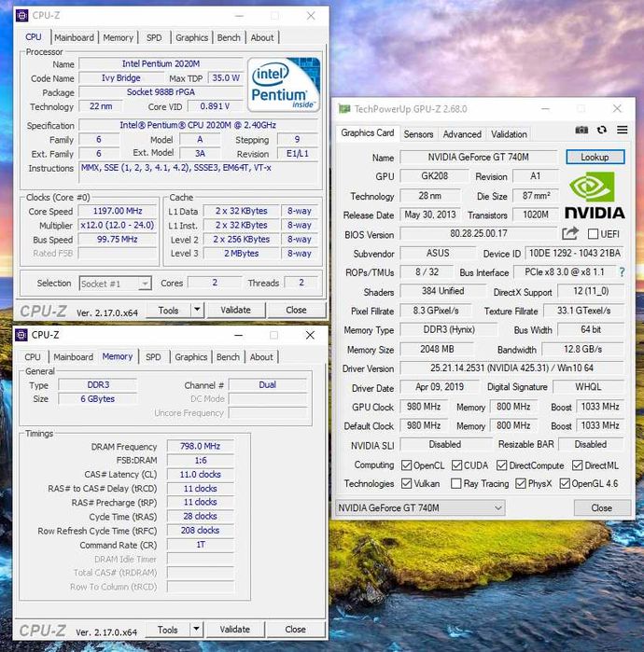Screen dimensions: 644x652
Task: Toggle Vulkan checkbox
Action: [x=406, y=483]
